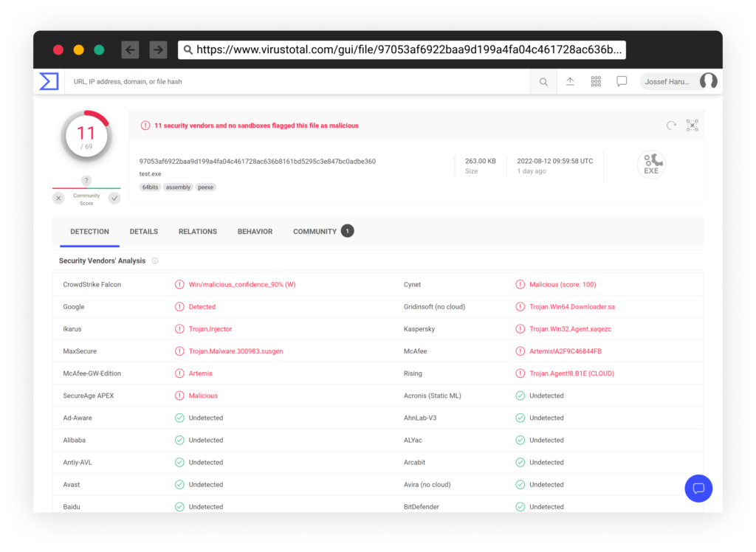Vote harmless with community checkmark icon
Image resolution: width=756 pixels, height=552 pixels.
114,198
